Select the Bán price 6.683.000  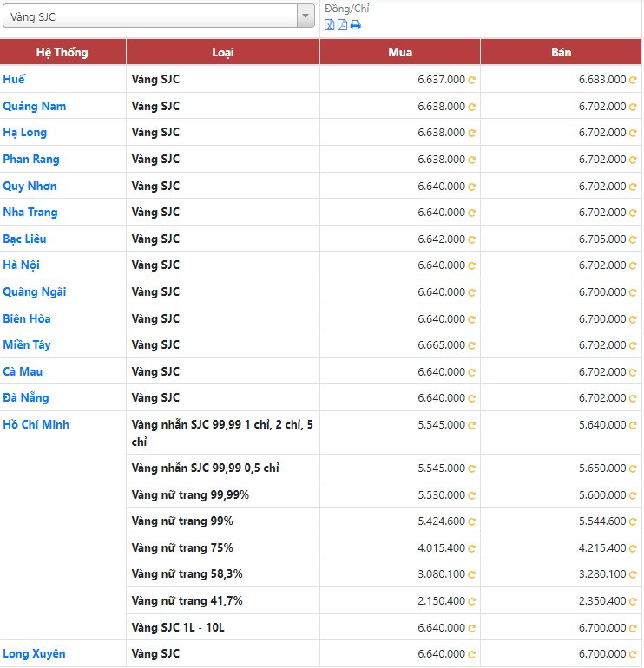pos(602,80)
